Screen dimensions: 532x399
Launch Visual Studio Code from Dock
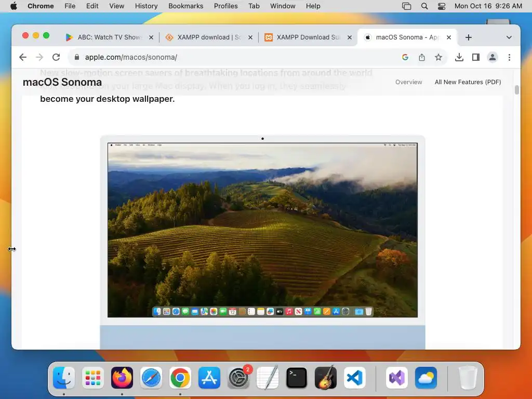[354, 378]
